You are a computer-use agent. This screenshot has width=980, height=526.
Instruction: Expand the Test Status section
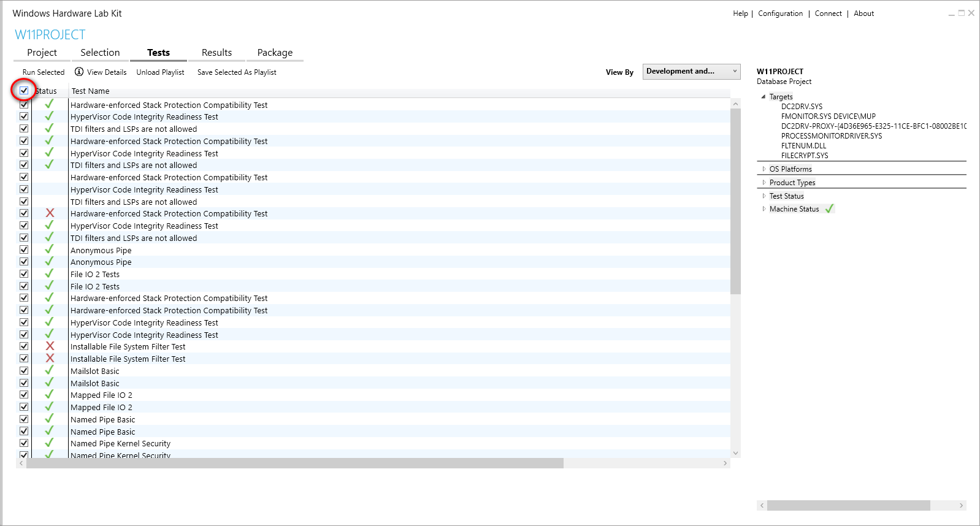(764, 196)
